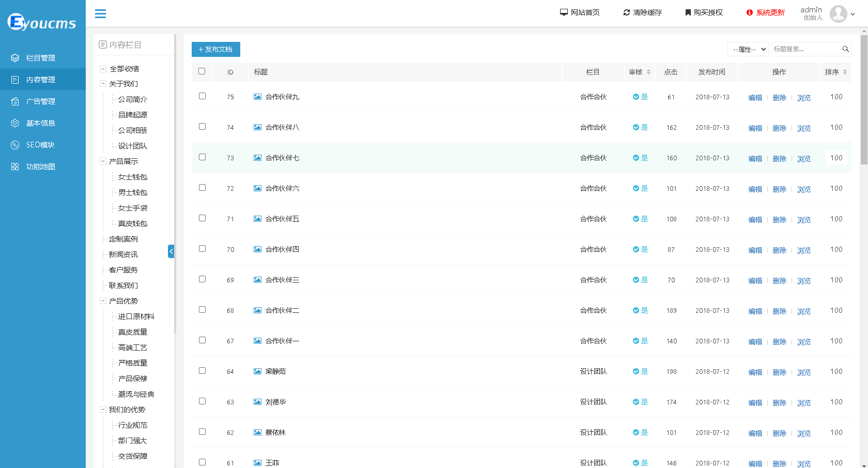Select 新闻资讯 in the column tree

click(123, 254)
